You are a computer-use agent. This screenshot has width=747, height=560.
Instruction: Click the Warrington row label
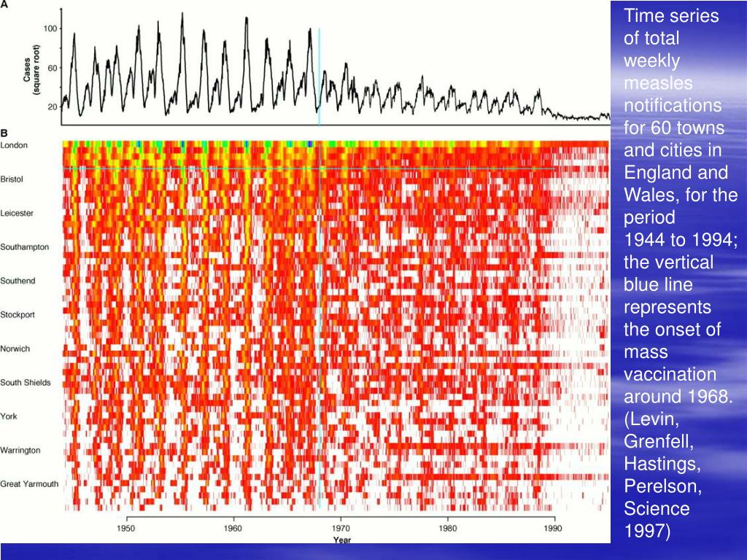pyautogui.click(x=20, y=450)
